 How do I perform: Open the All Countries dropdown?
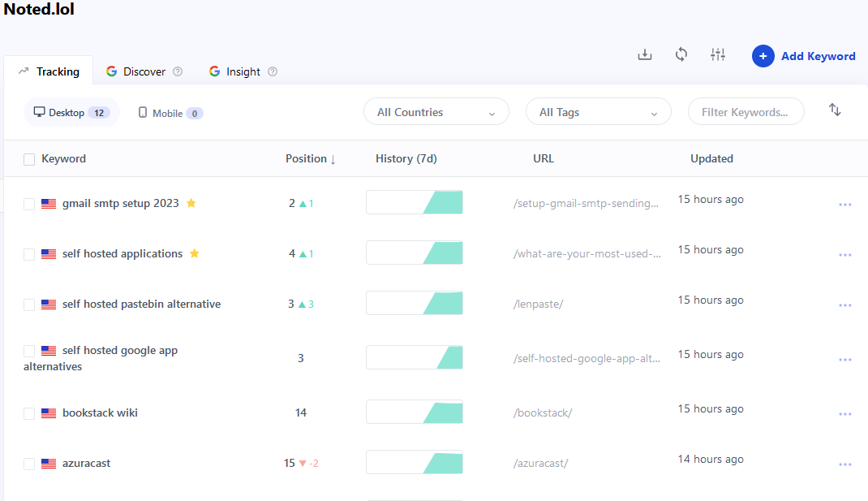tap(436, 111)
